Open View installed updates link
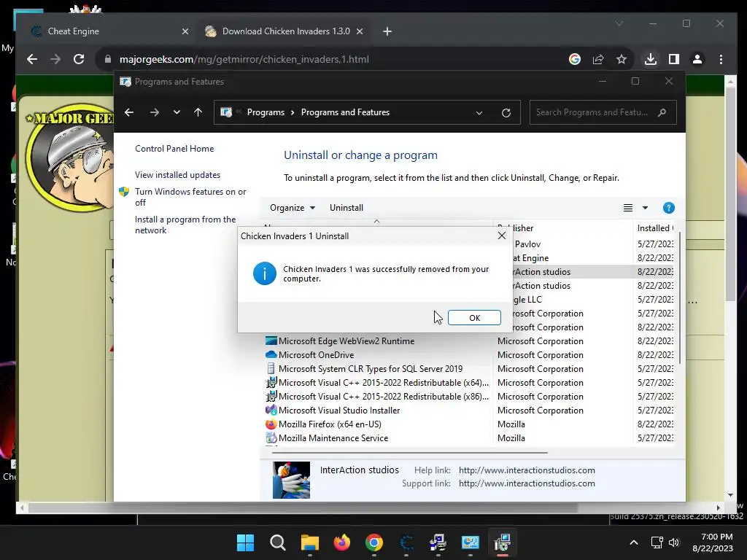747x560 pixels. (177, 175)
